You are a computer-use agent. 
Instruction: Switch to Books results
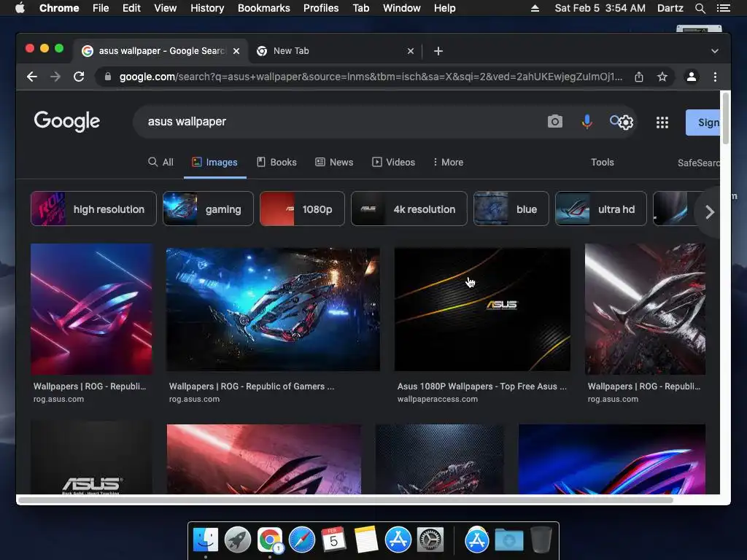click(276, 163)
